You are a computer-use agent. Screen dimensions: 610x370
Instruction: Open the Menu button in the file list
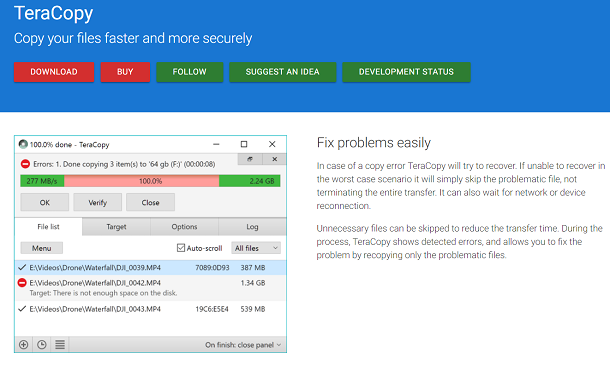pyautogui.click(x=42, y=248)
